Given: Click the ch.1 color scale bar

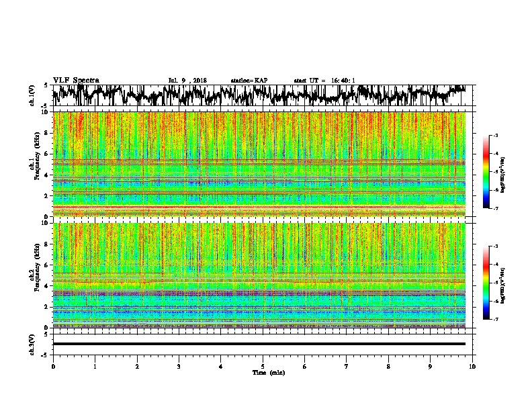Looking at the screenshot, I should point(486,172).
